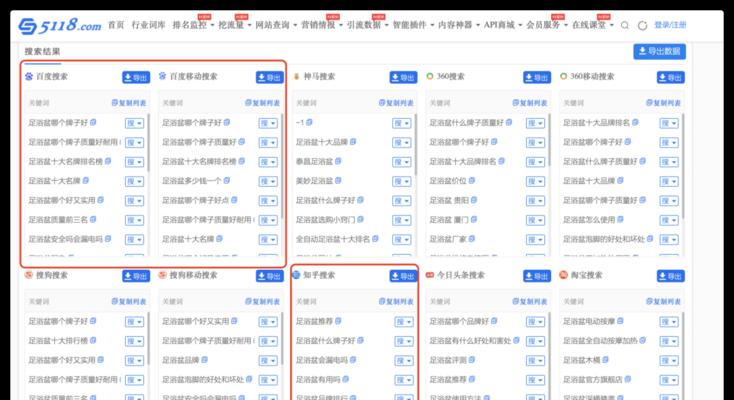
Task: Open 搜 dropdown for 足浴盆哪个品牌好 in 今日头条搜索
Action: (536, 322)
